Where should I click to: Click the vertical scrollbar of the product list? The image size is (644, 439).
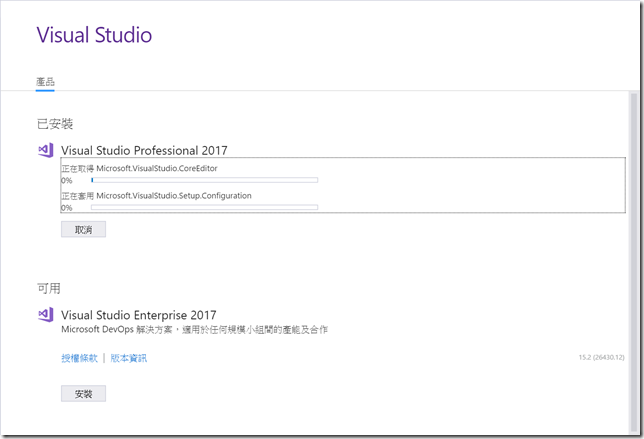coord(634,263)
